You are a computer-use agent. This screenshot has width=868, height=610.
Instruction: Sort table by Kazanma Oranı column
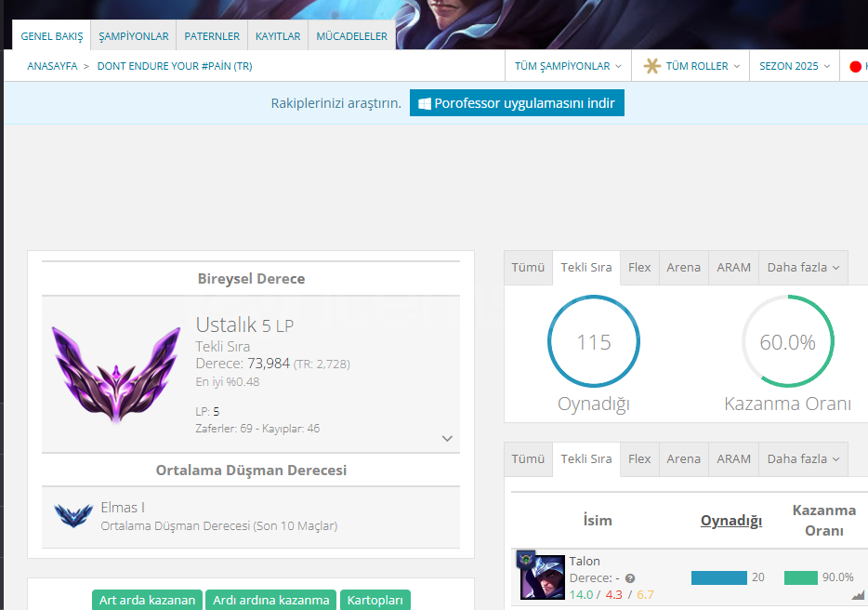tap(823, 520)
